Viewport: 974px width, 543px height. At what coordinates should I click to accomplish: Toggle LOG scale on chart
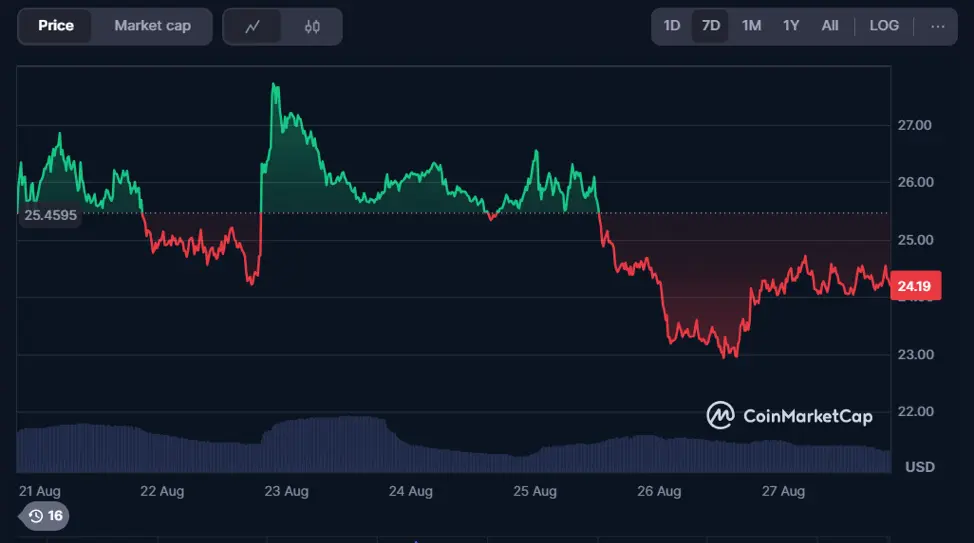coord(884,26)
